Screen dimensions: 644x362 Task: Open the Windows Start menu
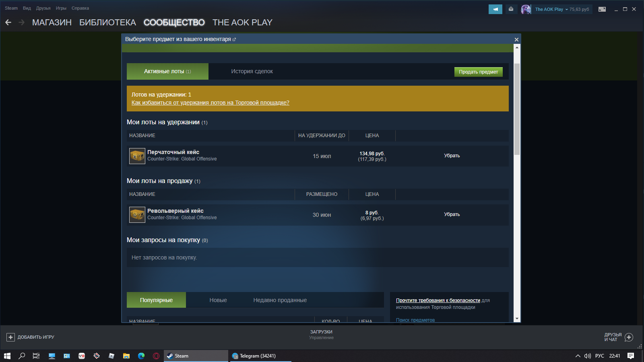point(7,356)
